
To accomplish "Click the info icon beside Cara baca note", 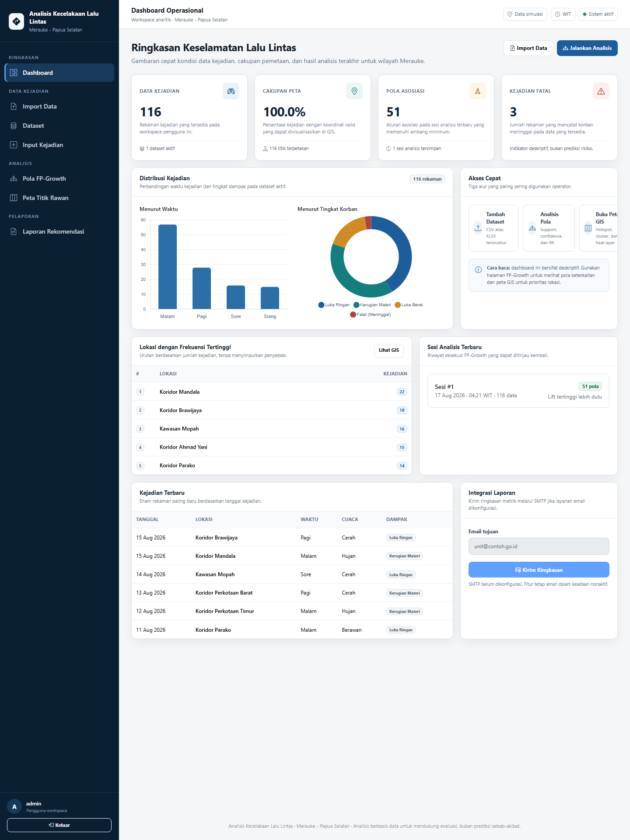I will 478,269.
